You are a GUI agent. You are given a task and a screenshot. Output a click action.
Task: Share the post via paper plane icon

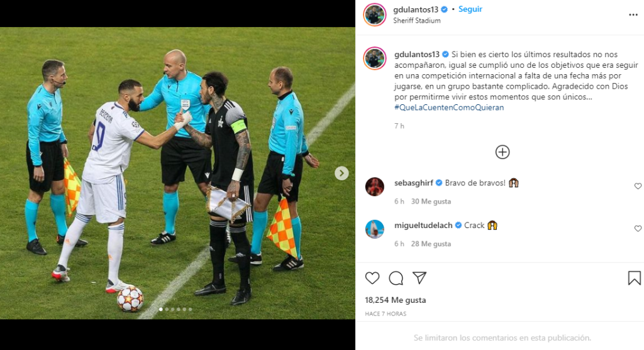[419, 278]
